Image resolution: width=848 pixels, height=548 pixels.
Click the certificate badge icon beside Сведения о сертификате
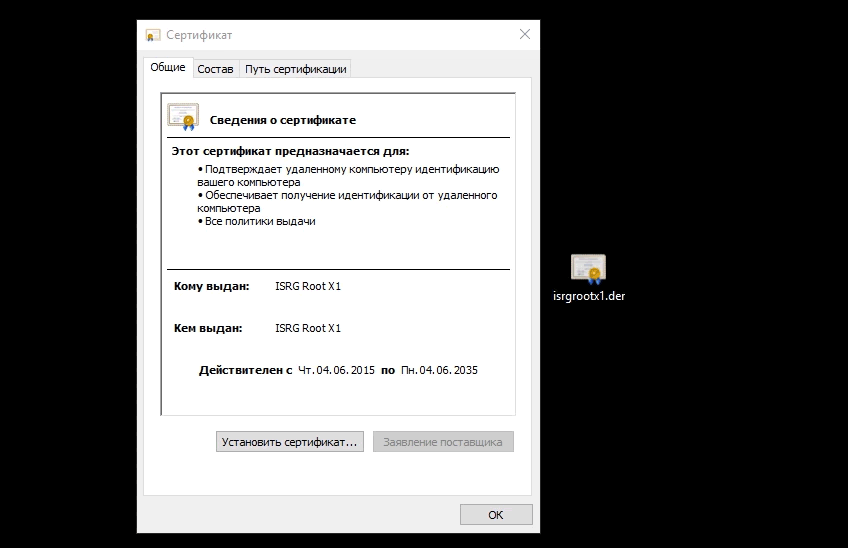[183, 117]
